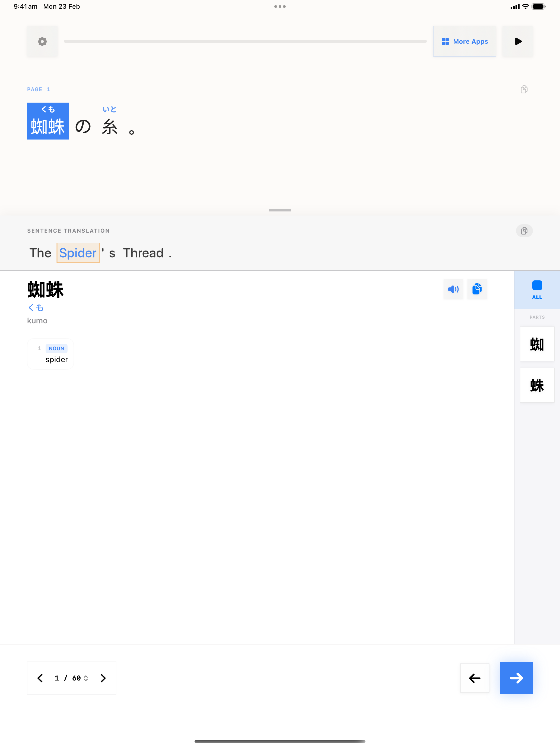Open the settings gear
The width and height of the screenshot is (560, 747).
click(42, 41)
